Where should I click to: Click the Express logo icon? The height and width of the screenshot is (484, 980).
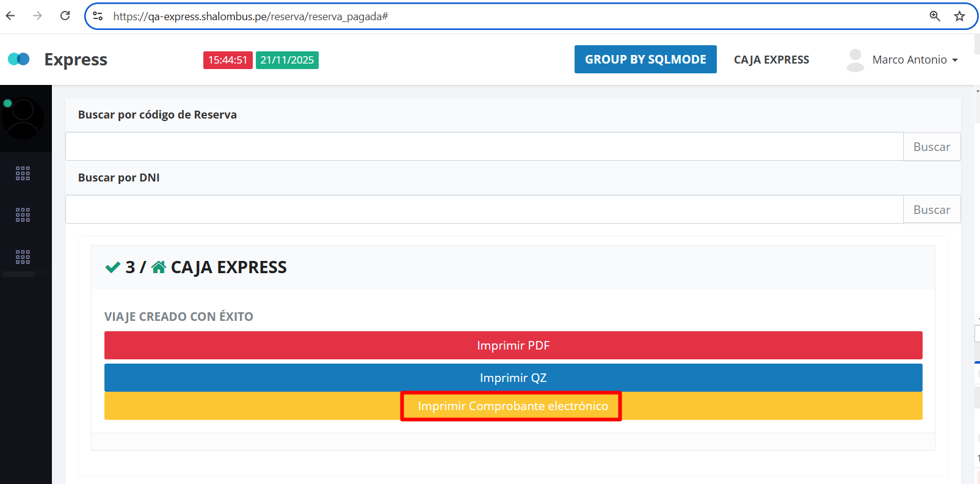(x=18, y=59)
